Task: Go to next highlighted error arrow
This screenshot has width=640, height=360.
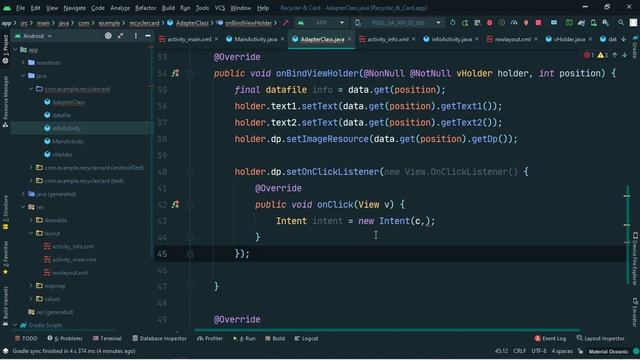Action: [x=624, y=55]
